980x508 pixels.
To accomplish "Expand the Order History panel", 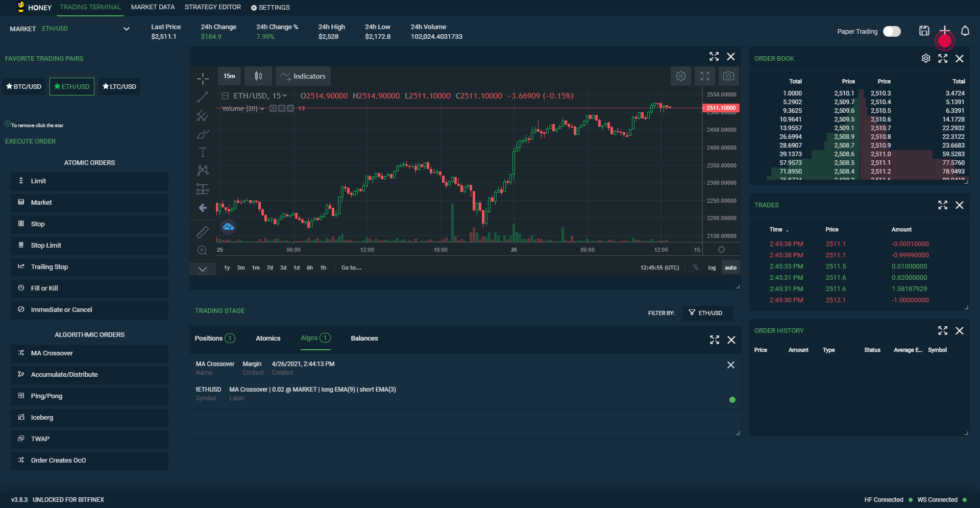I will point(943,330).
